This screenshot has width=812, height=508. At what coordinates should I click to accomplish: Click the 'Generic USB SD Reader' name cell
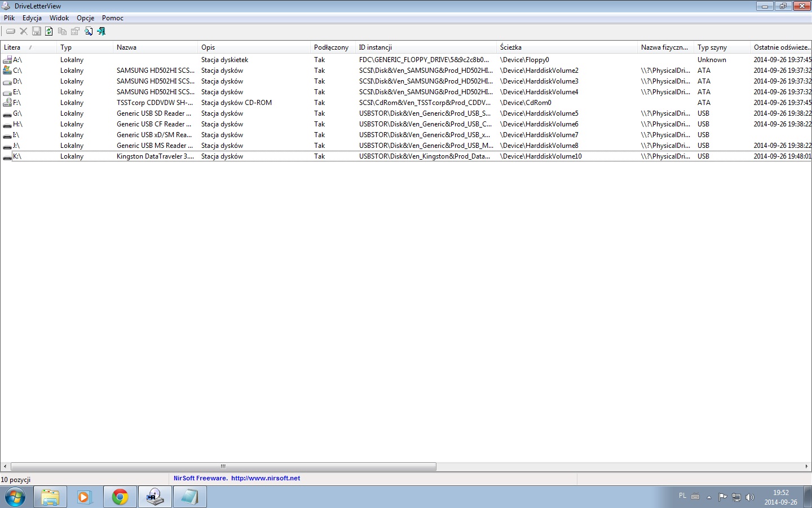click(154, 113)
